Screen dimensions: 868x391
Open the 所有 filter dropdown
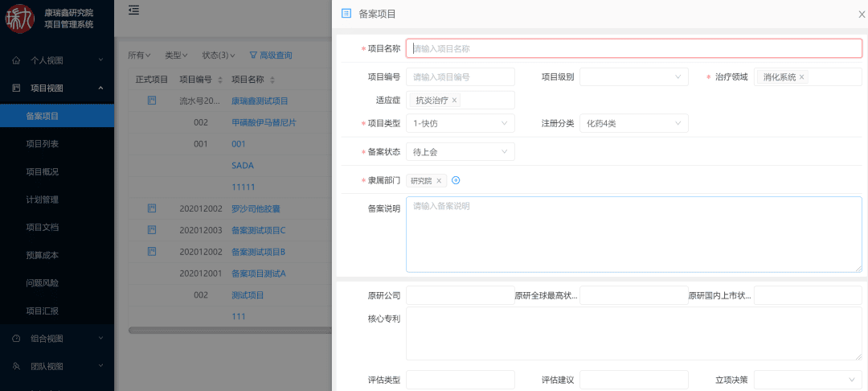coord(140,55)
